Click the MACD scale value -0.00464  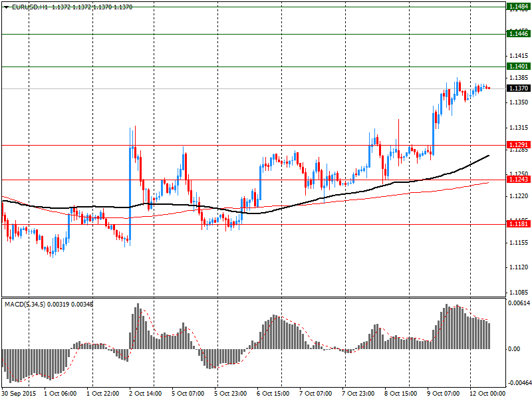point(519,383)
